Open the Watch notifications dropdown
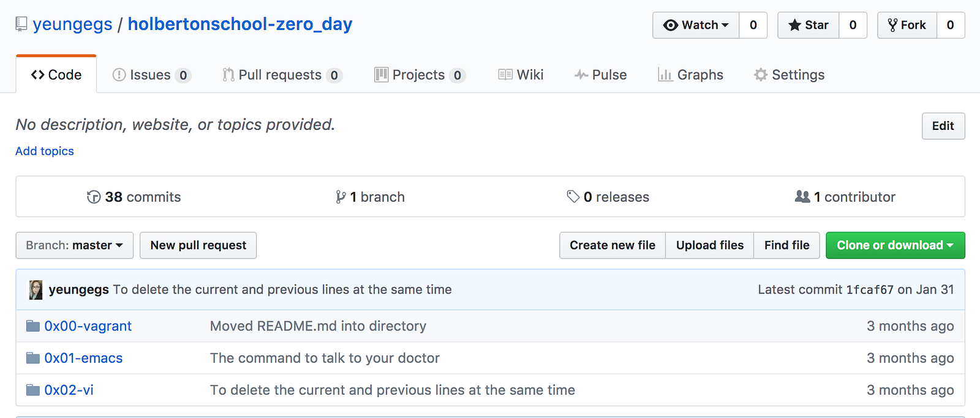 pos(696,25)
